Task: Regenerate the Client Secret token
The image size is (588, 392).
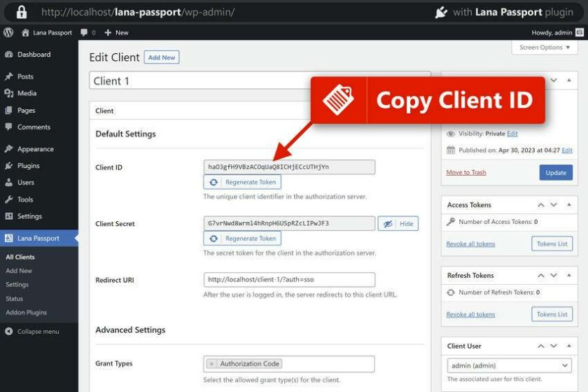Action: [242, 239]
